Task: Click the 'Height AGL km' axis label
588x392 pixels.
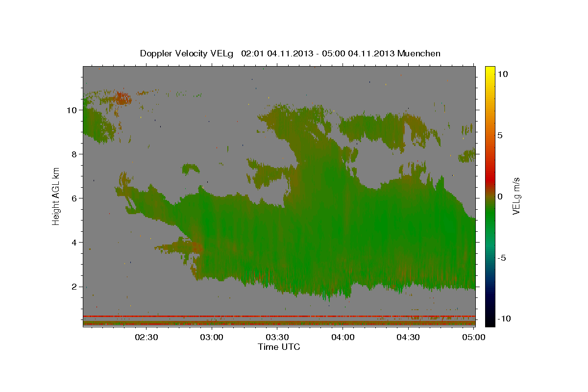Action: coord(56,196)
